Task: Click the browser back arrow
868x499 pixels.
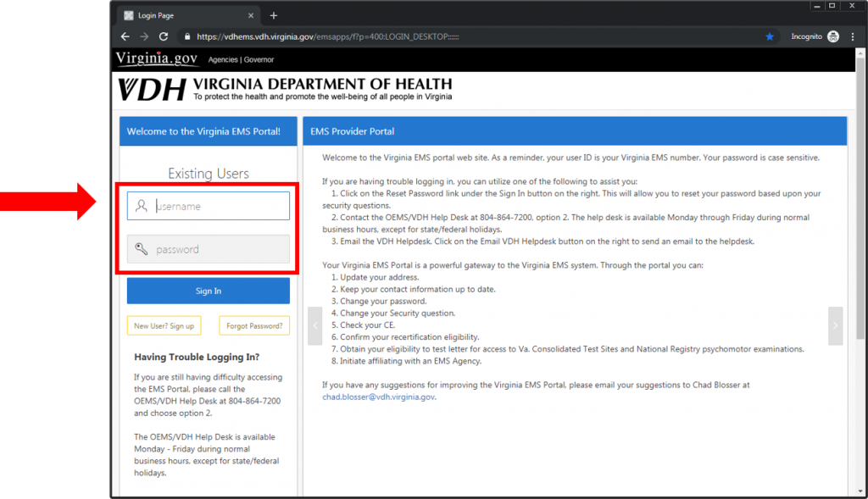Action: tap(125, 36)
